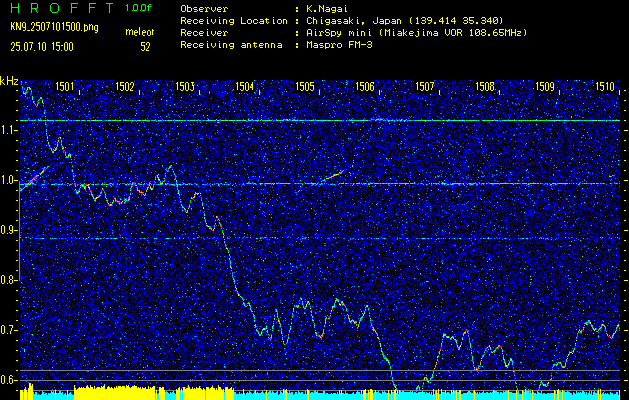Click the 0.9 frequency axis label
Screen dimensions: 629x400
(x=9, y=230)
